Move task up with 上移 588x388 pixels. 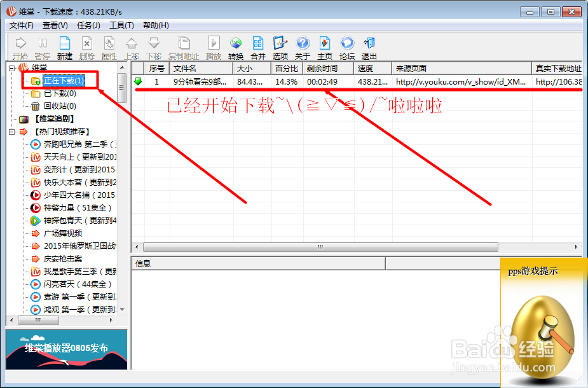click(132, 48)
